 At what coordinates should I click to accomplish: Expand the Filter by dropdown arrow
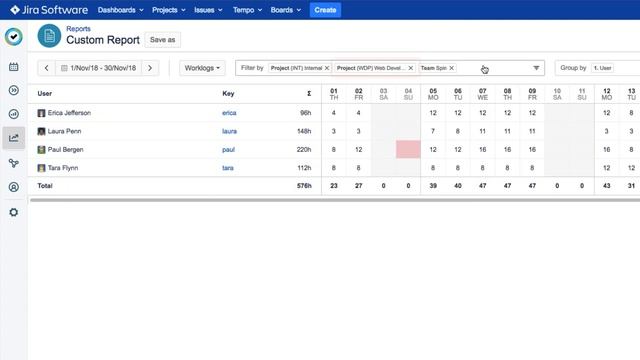(536, 68)
